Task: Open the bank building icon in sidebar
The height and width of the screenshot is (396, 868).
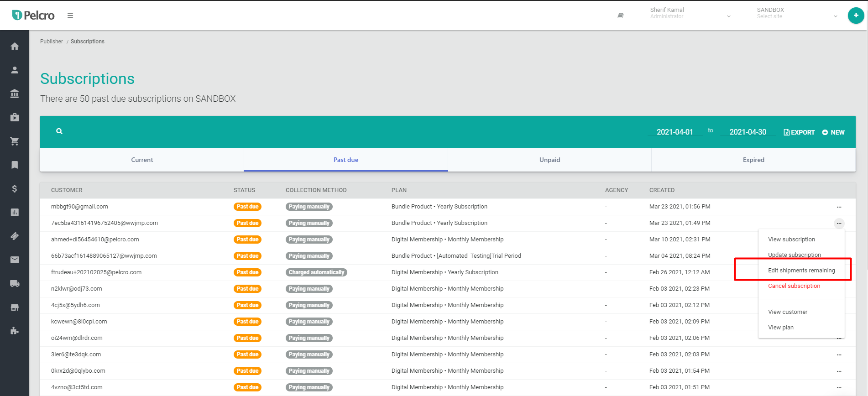Action: pyautogui.click(x=15, y=94)
